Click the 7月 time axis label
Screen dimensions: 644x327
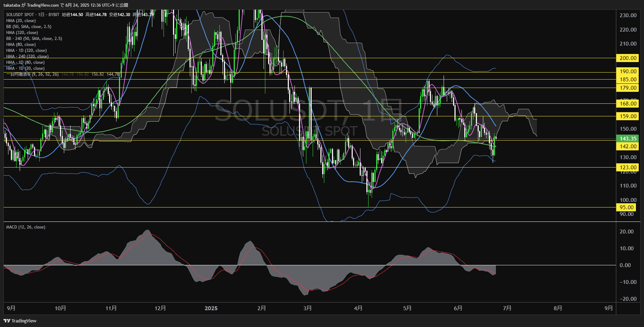pyautogui.click(x=507, y=308)
